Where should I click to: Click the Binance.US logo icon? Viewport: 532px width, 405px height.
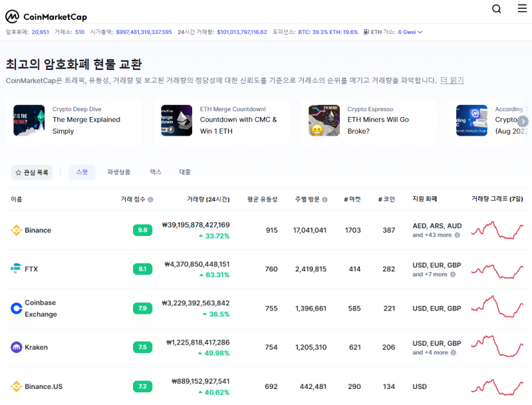tap(16, 386)
